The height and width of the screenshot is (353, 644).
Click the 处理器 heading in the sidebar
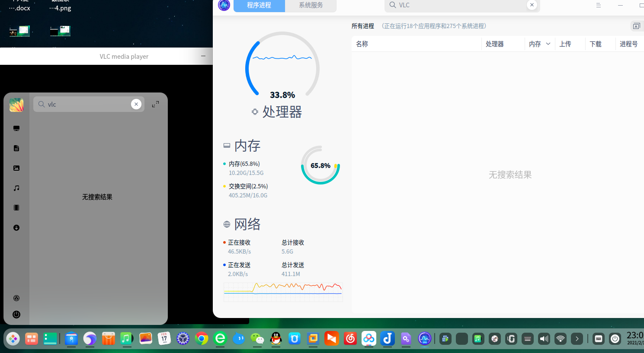(282, 112)
